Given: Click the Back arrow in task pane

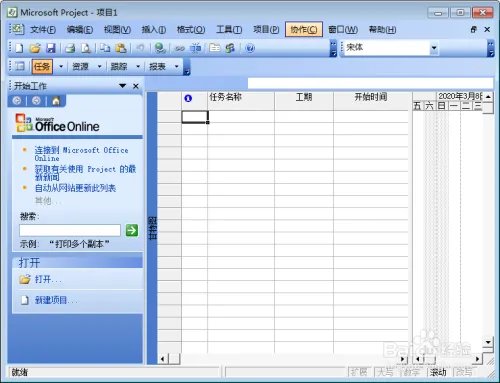Looking at the screenshot, I should point(17,100).
